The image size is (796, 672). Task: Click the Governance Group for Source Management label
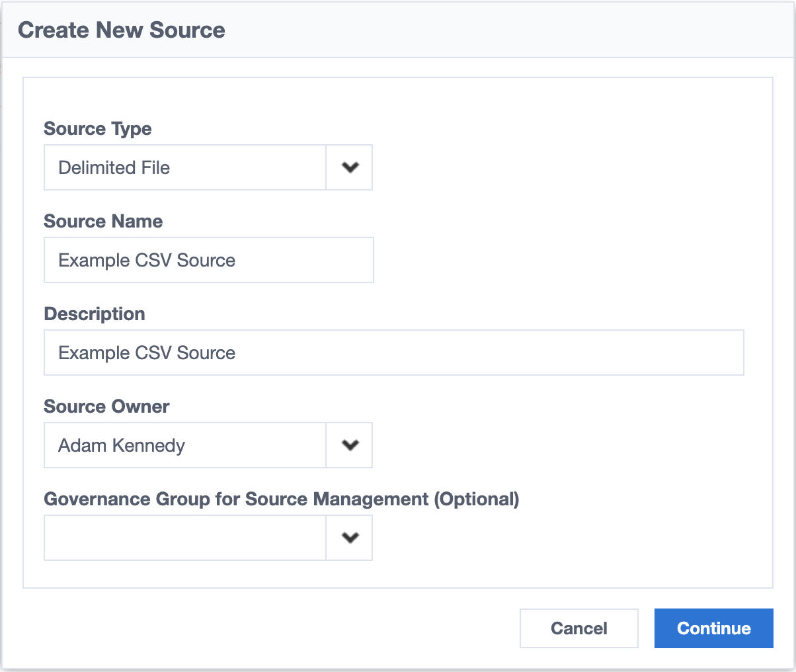tap(281, 499)
